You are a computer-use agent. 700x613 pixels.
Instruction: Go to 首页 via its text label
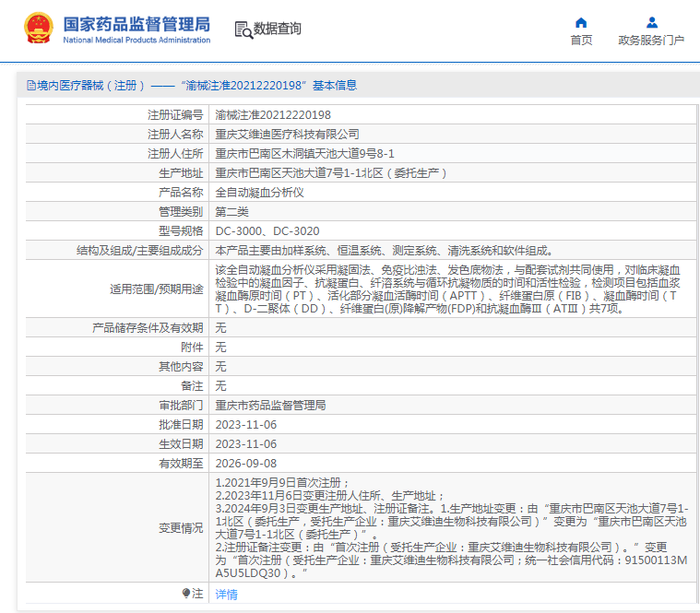tap(581, 41)
